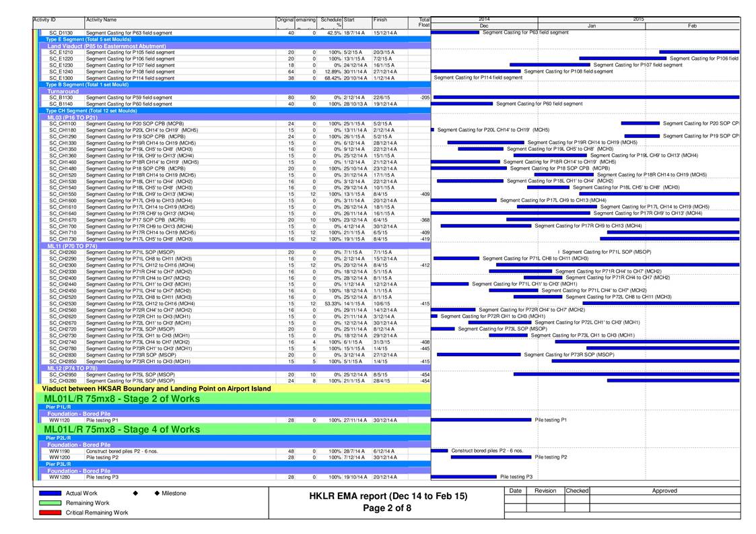Click the Activity Name column header
This screenshot has height=534, width=756.
(101, 20)
